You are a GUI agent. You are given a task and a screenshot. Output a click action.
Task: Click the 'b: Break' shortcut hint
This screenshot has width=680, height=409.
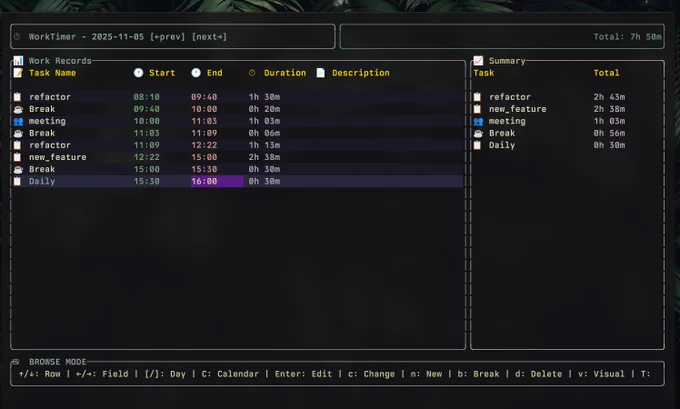478,374
